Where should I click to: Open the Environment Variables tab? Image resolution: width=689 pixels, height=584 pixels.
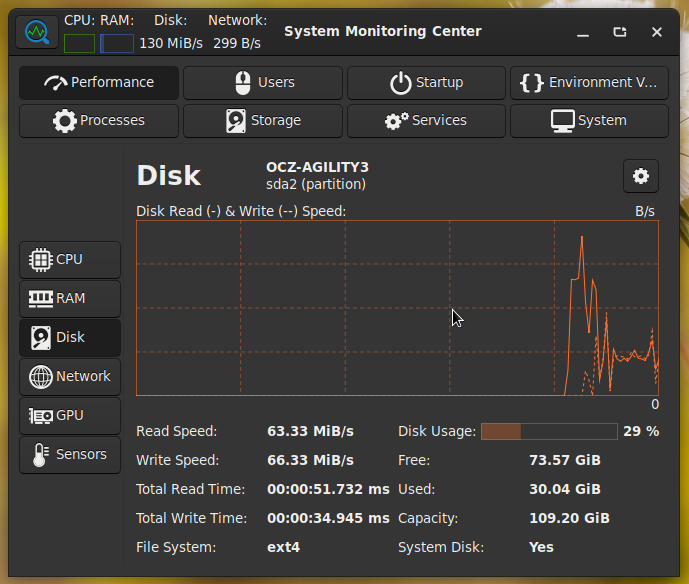click(589, 83)
